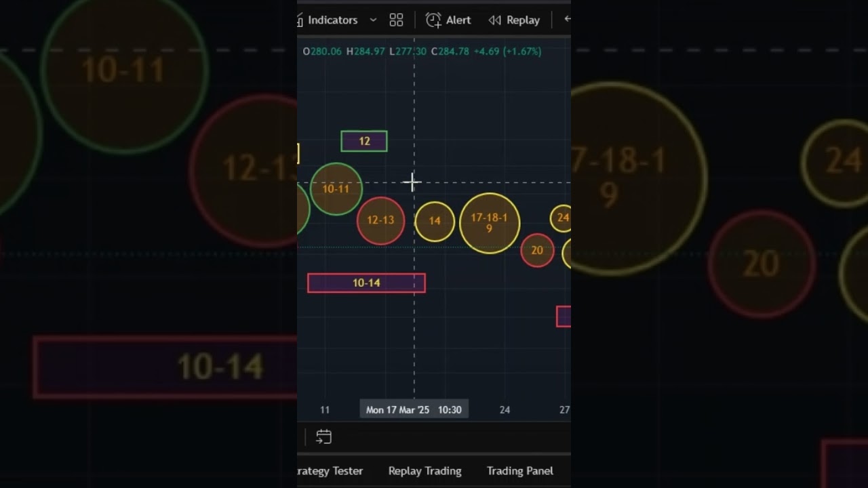Click the open price value O280.06
This screenshot has width=868, height=488.
tap(322, 52)
